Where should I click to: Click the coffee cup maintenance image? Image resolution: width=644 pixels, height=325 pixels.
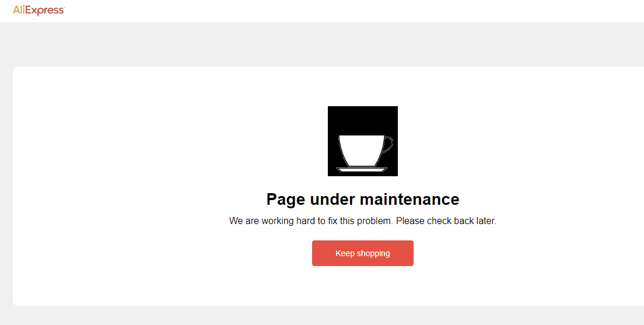click(x=363, y=141)
